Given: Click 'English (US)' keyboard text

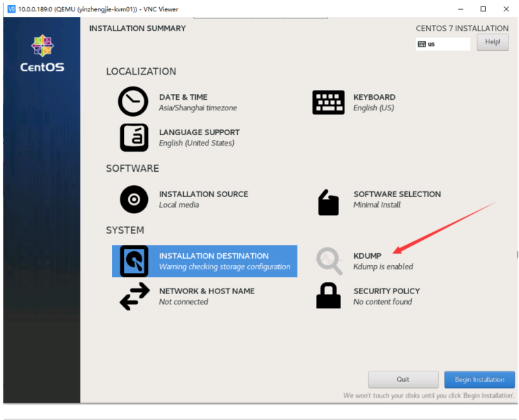Looking at the screenshot, I should click(374, 108).
